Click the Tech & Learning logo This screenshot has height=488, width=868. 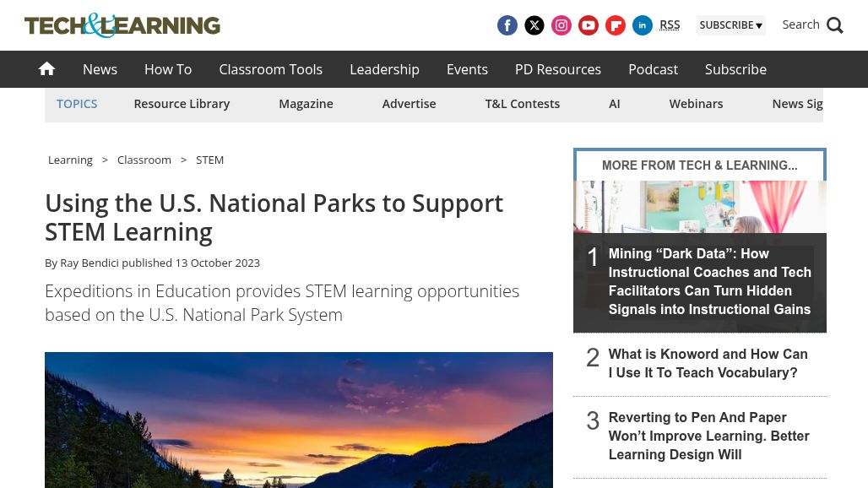(x=122, y=25)
